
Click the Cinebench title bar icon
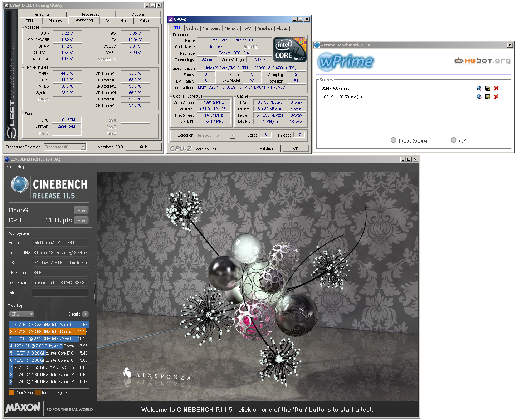pos(7,159)
